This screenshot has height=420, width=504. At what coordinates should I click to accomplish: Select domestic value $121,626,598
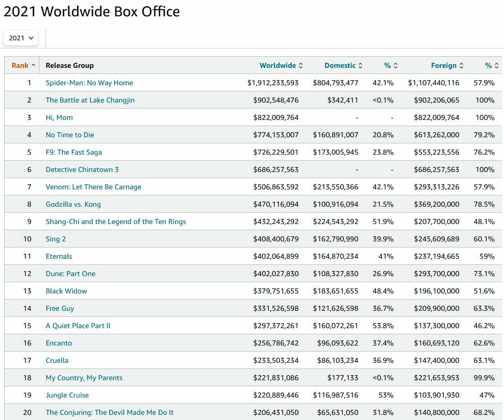coord(336,308)
